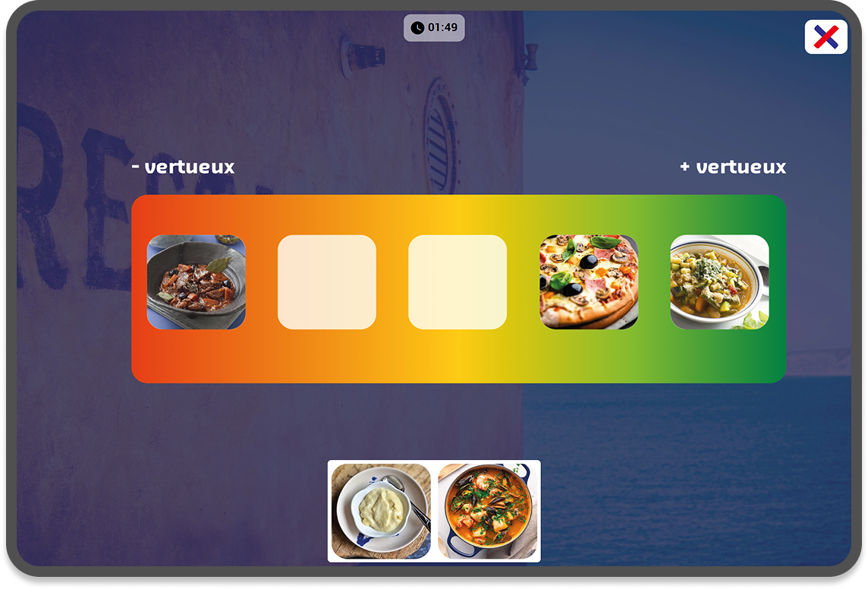Click the 01:49 countdown timer text
Image resolution: width=868 pixels, height=589 pixels.
(442, 27)
